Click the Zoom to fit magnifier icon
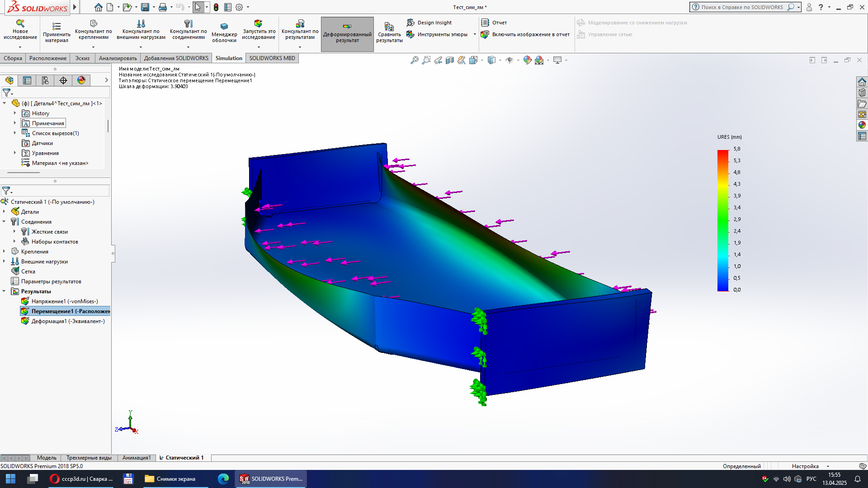 coord(414,60)
